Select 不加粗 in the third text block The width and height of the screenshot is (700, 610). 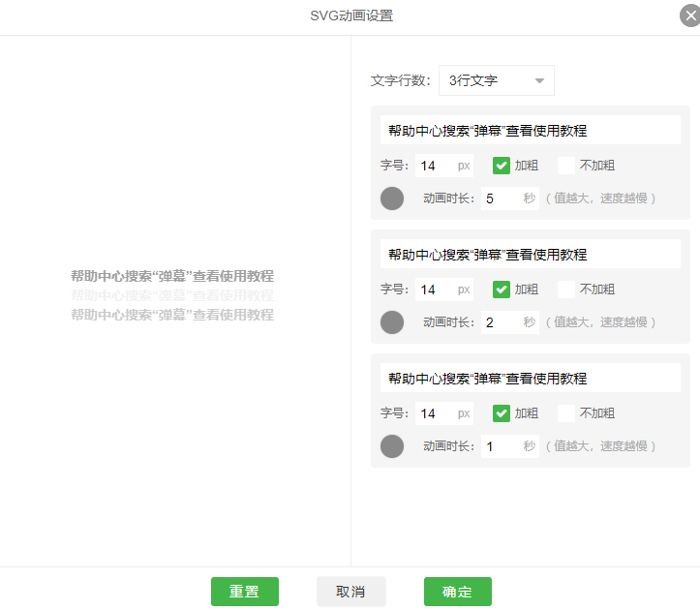click(x=566, y=413)
